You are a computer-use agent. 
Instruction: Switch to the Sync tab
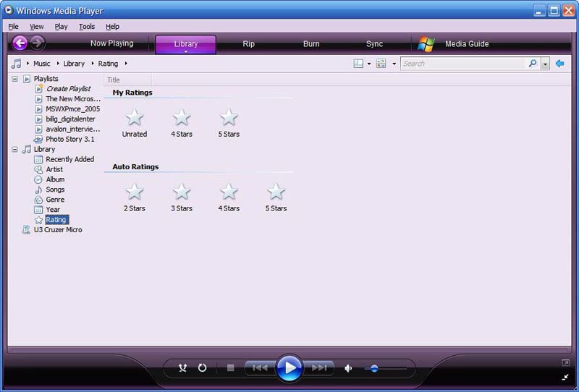(x=374, y=44)
